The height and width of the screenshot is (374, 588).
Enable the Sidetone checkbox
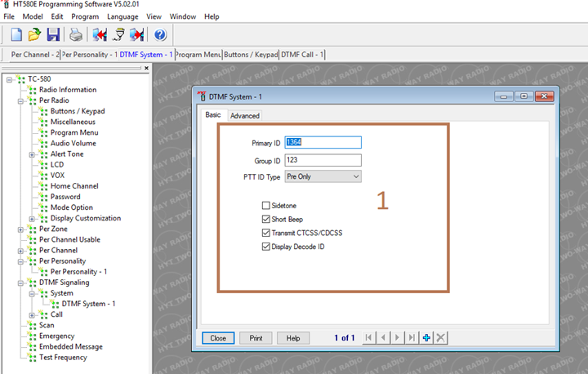[x=266, y=206]
